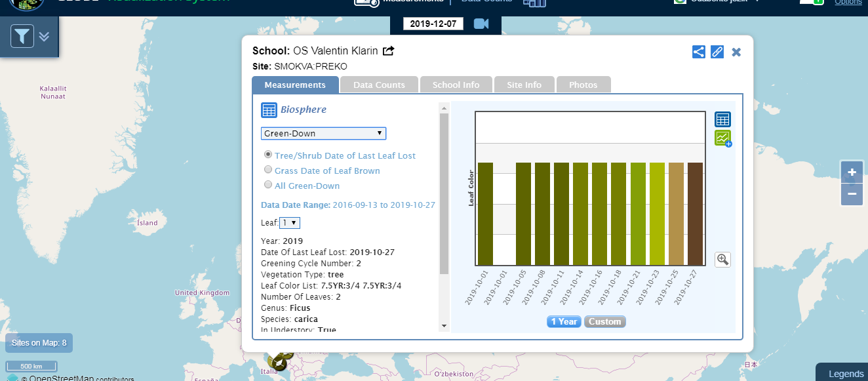The image size is (868, 381).
Task: Open the Leaf number dropdown
Action: pos(290,223)
